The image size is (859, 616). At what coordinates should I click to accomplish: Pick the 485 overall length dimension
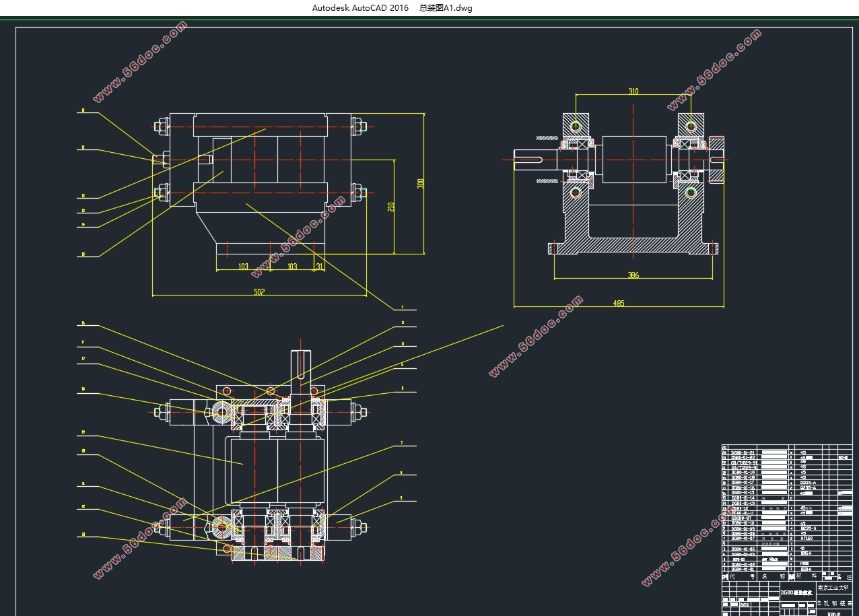coord(619,303)
